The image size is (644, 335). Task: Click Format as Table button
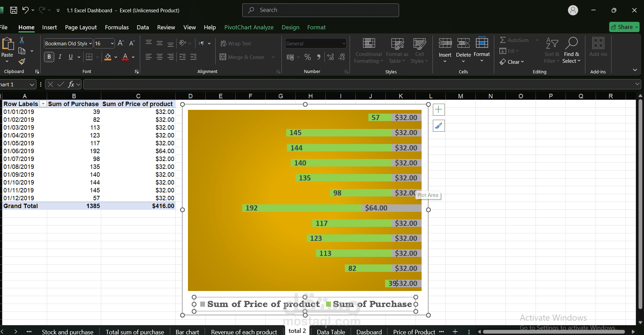click(397, 50)
